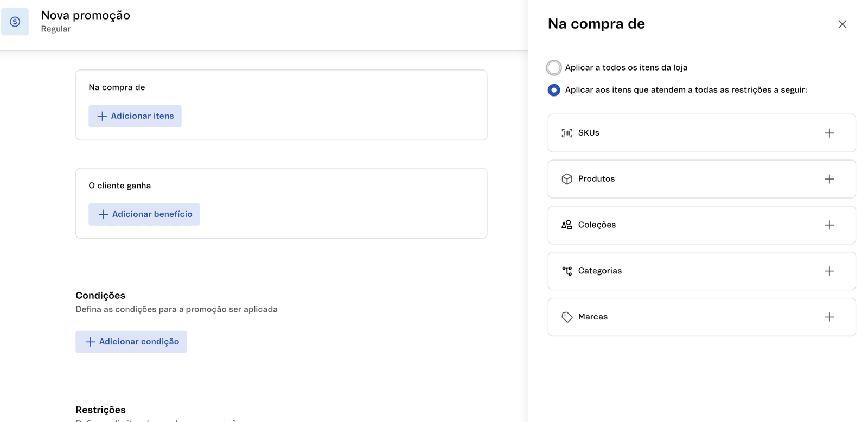Click the Condições section heading

click(x=100, y=296)
